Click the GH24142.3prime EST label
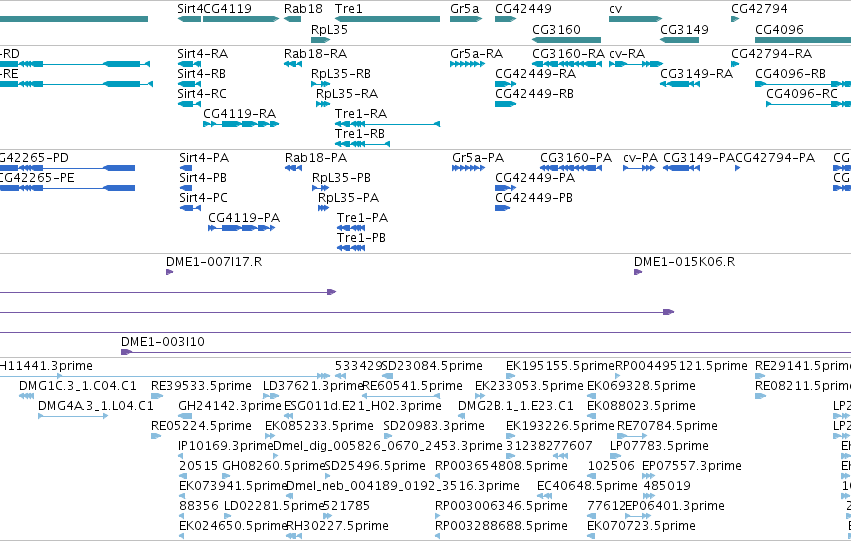Screen dimensions: 851x541 point(230,406)
